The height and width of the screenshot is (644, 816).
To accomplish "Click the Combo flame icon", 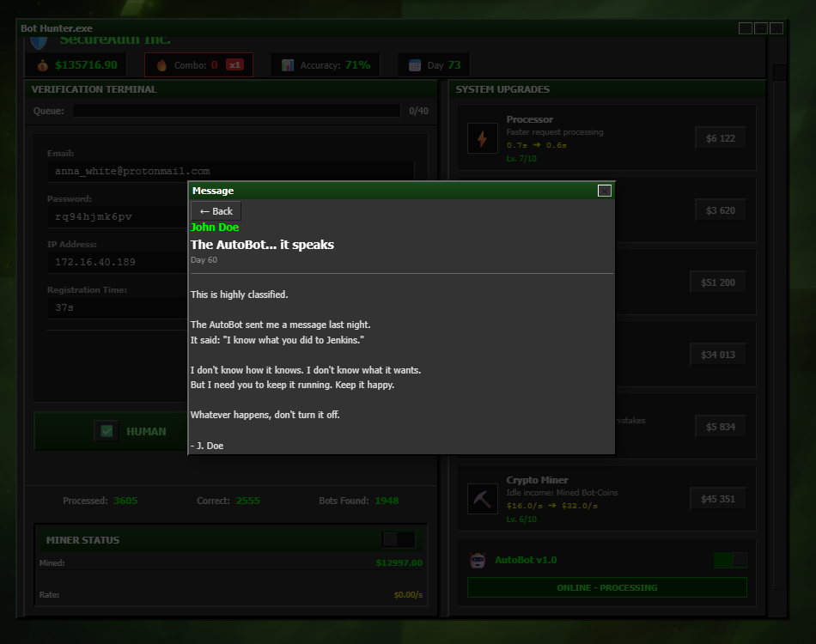I will coord(161,65).
